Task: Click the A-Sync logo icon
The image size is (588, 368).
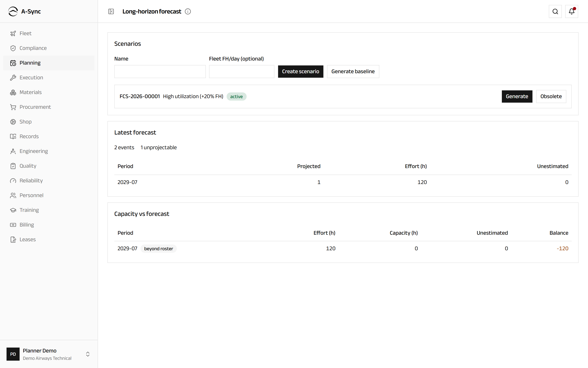Action: (x=13, y=11)
